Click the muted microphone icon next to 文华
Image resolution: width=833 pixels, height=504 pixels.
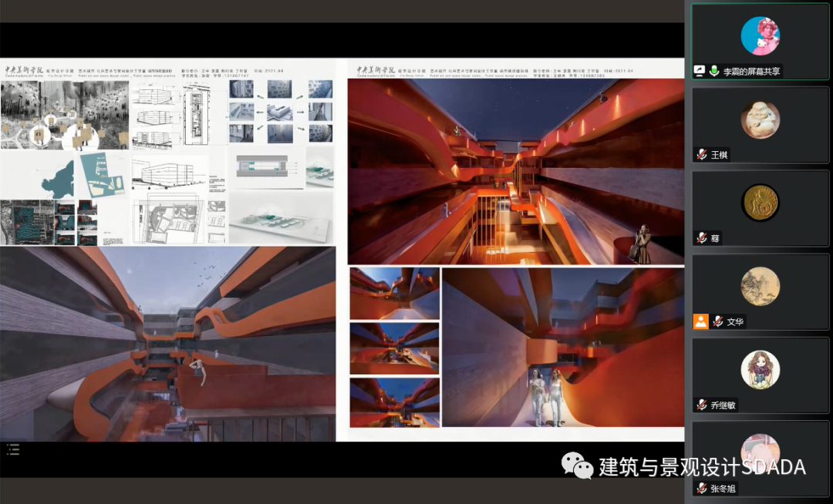tap(717, 321)
